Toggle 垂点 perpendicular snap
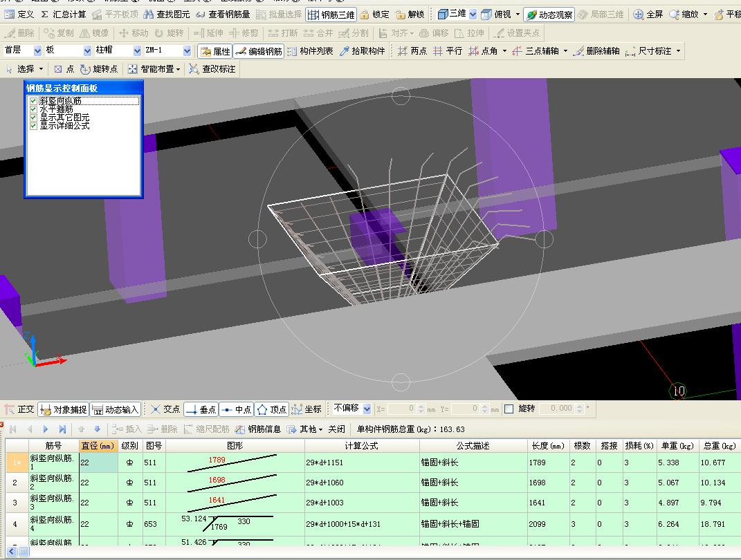 201,409
